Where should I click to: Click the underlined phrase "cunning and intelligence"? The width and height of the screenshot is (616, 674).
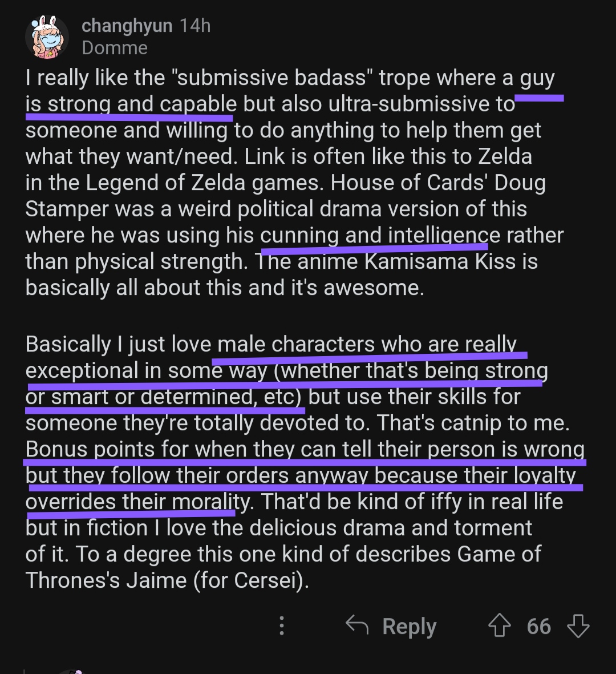(380, 235)
